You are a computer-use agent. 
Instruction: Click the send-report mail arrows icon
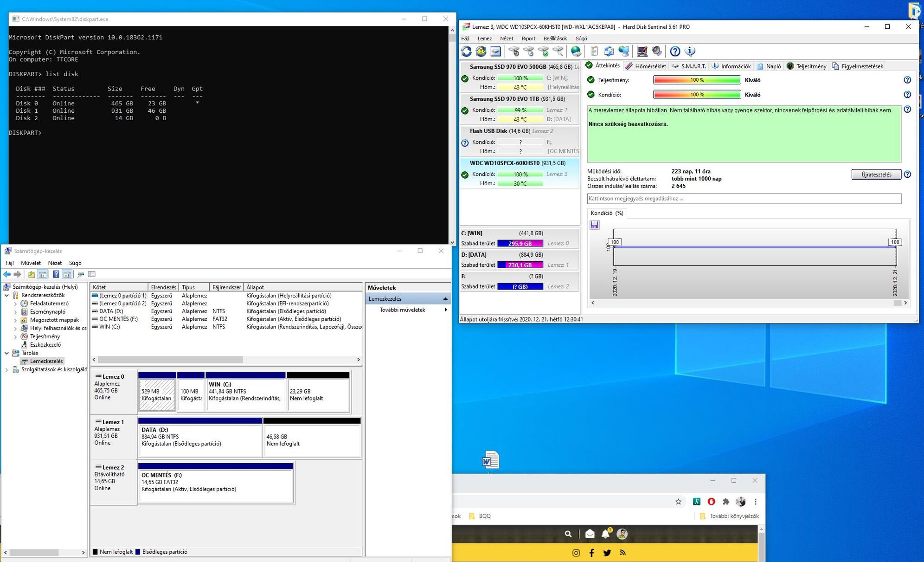coord(609,52)
